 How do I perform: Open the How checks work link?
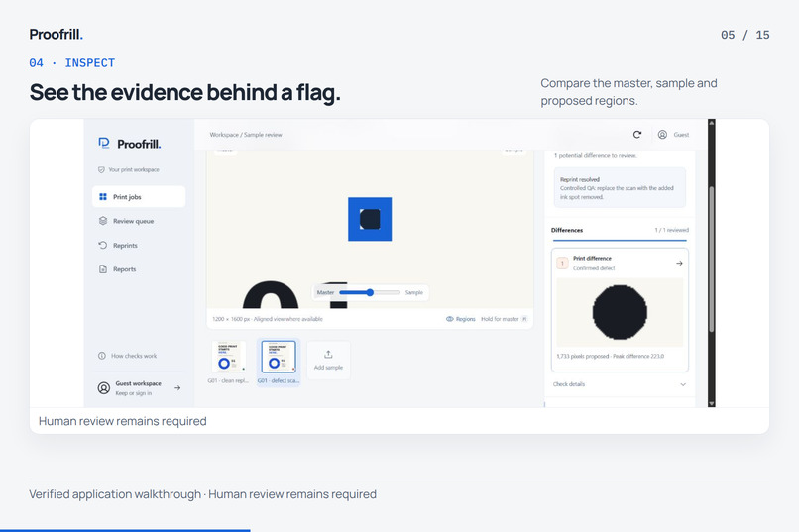point(134,356)
